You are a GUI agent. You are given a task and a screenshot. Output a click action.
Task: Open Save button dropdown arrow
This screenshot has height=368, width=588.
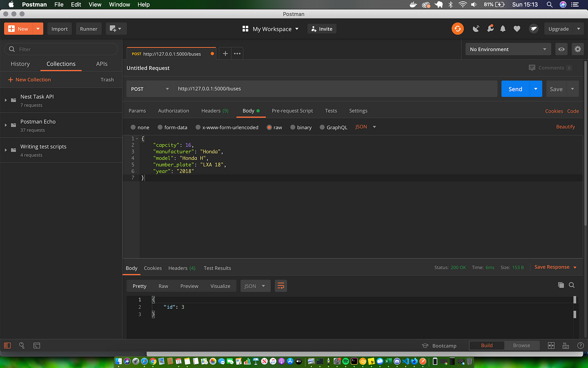(572, 89)
